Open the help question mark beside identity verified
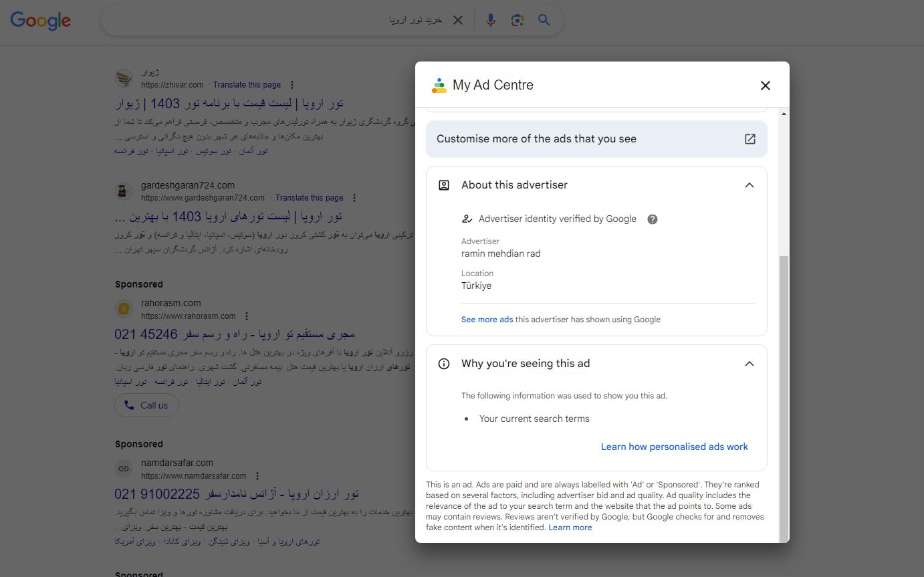The height and width of the screenshot is (577, 924). (653, 219)
